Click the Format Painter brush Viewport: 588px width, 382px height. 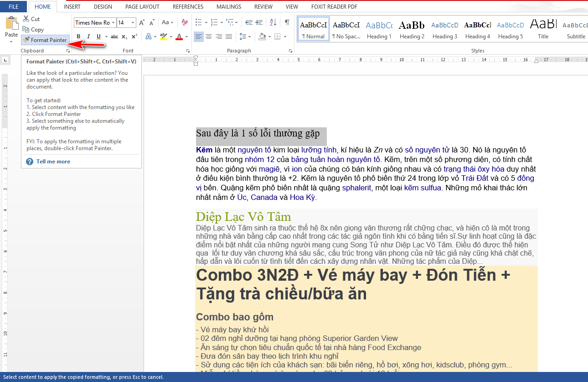pos(45,40)
